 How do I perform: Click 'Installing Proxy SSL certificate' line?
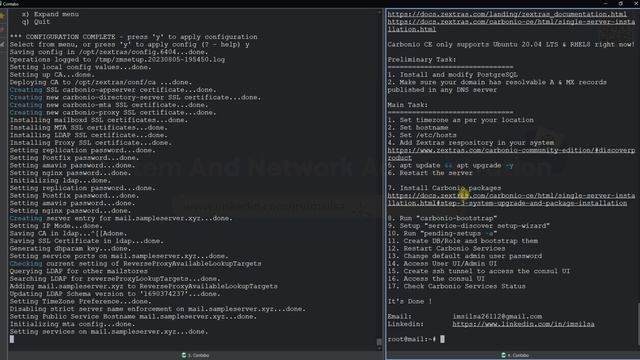click(91, 142)
